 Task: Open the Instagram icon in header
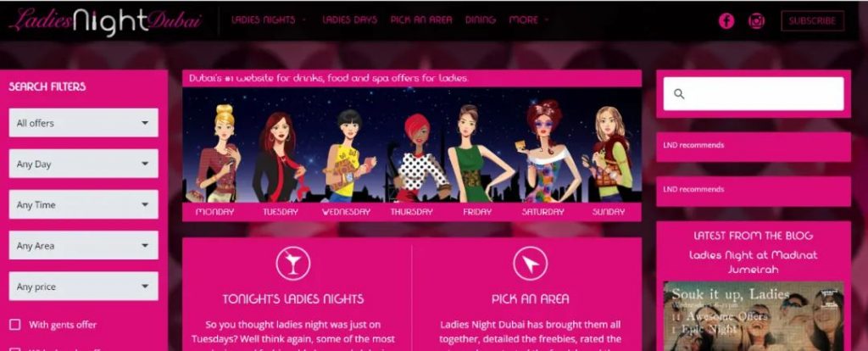coord(756,21)
